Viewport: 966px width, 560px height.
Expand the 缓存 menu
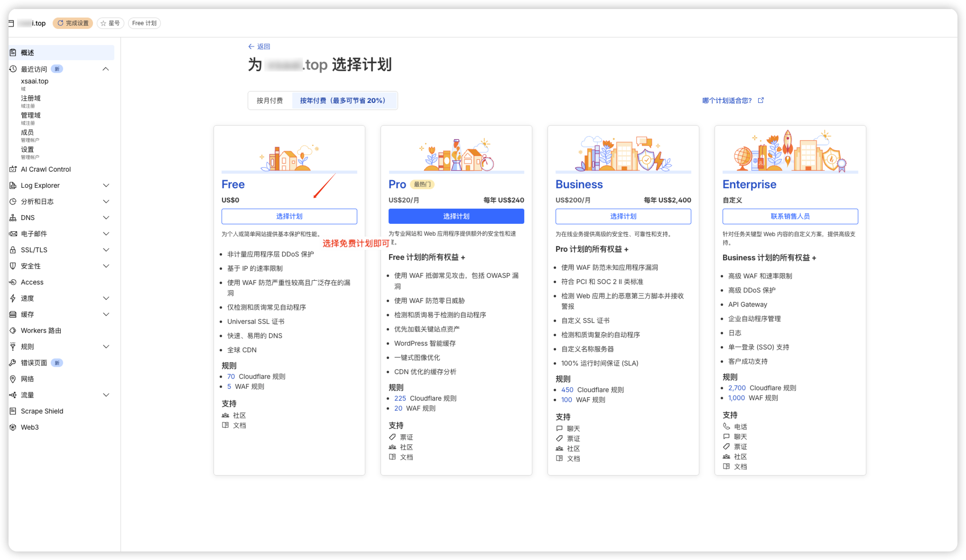106,314
